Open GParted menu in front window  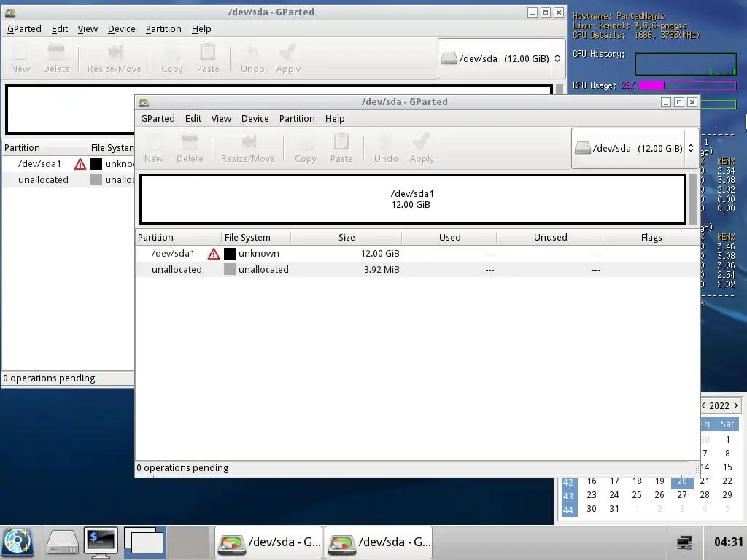click(x=158, y=119)
